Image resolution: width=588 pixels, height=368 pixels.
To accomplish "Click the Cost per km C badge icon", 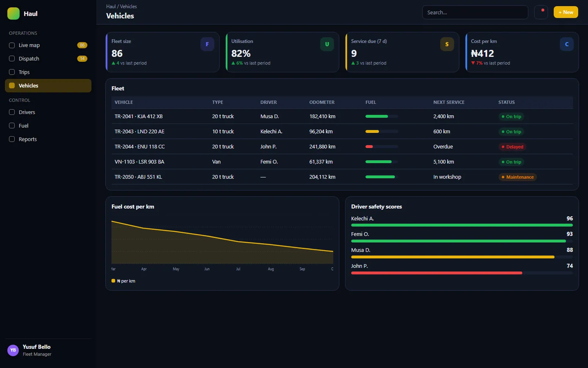I will (x=567, y=44).
